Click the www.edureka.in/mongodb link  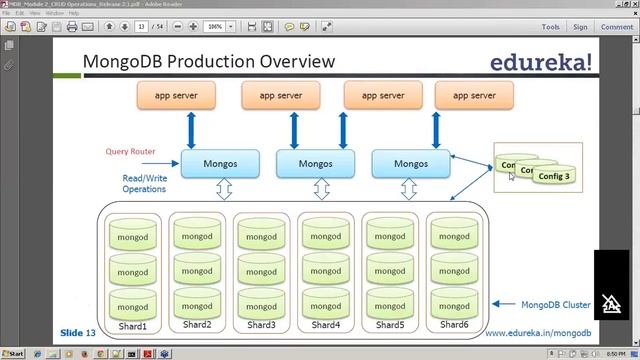pyautogui.click(x=538, y=333)
